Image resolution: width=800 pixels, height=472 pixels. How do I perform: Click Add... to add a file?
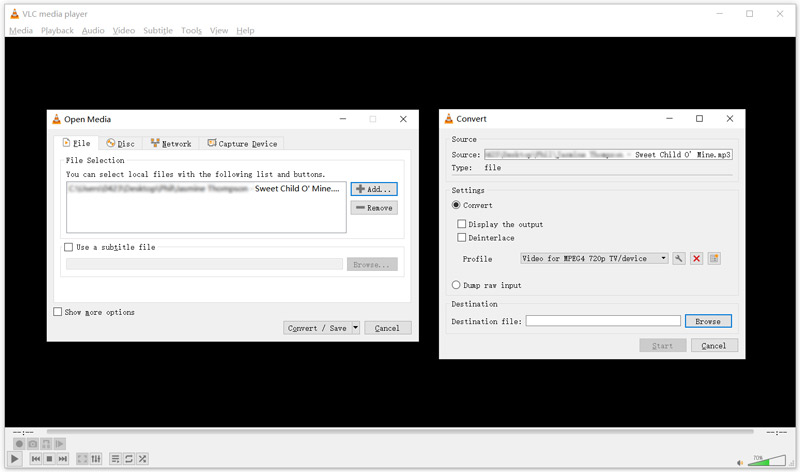coord(374,189)
